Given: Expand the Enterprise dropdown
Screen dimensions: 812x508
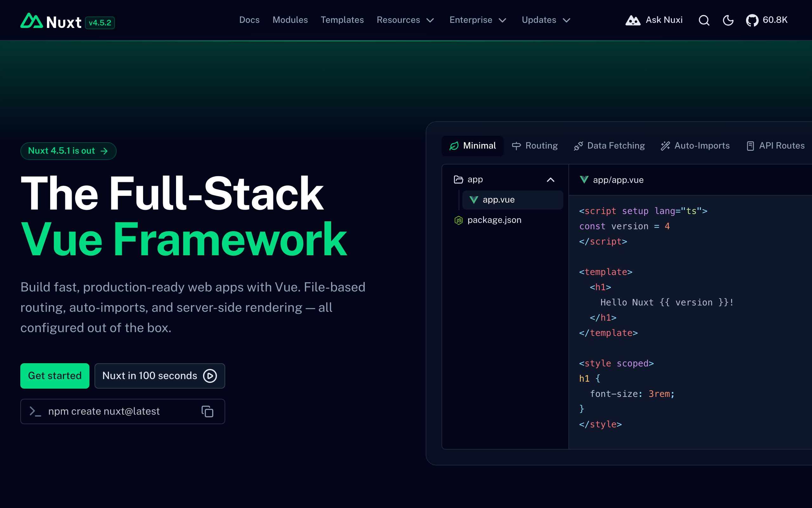Looking at the screenshot, I should click(478, 20).
